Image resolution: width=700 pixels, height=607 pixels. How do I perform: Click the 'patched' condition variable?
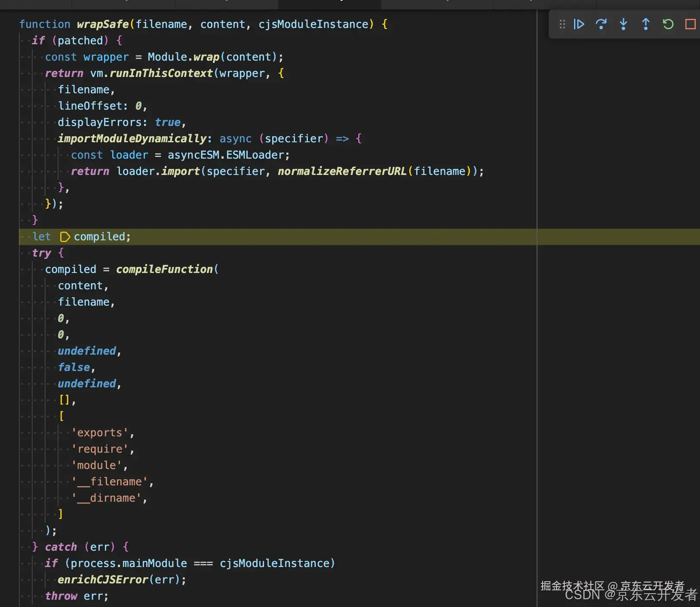point(80,41)
